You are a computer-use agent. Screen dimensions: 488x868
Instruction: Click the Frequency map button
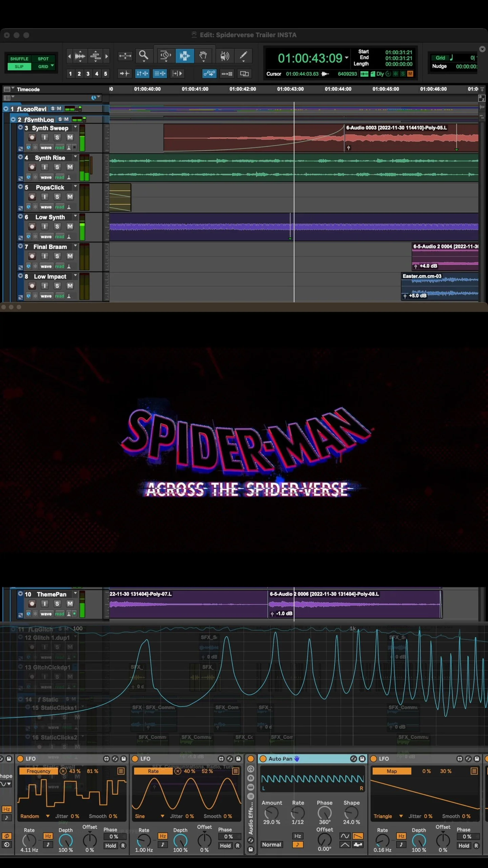point(38,771)
